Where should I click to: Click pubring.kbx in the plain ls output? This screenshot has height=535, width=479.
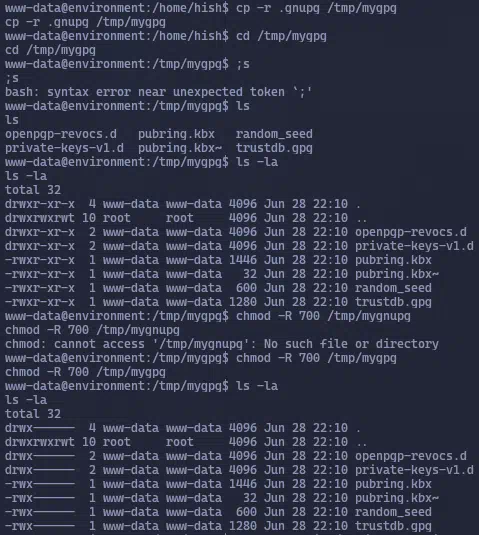(x=176, y=134)
